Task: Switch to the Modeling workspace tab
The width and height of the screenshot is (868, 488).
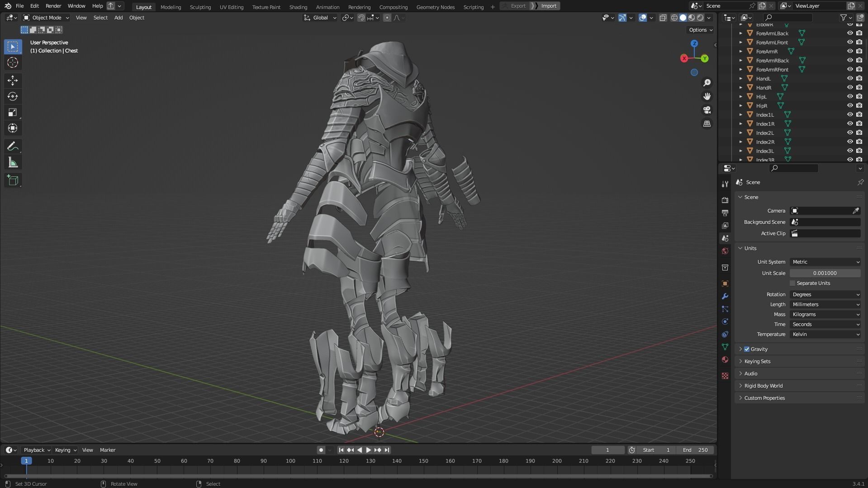Action: coord(171,7)
